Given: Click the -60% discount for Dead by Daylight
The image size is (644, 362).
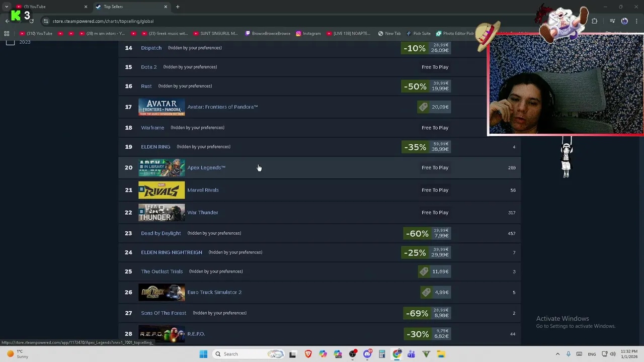Looking at the screenshot, I should click(x=417, y=234).
